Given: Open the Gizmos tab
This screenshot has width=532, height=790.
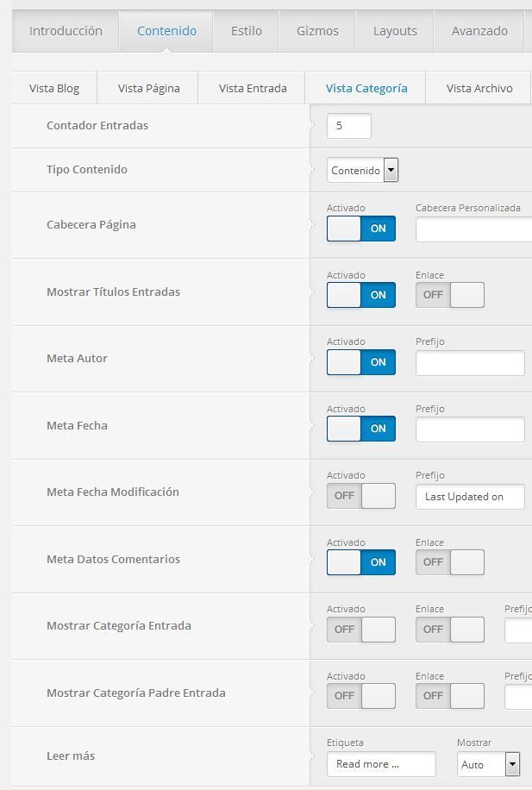Looking at the screenshot, I should tap(317, 31).
